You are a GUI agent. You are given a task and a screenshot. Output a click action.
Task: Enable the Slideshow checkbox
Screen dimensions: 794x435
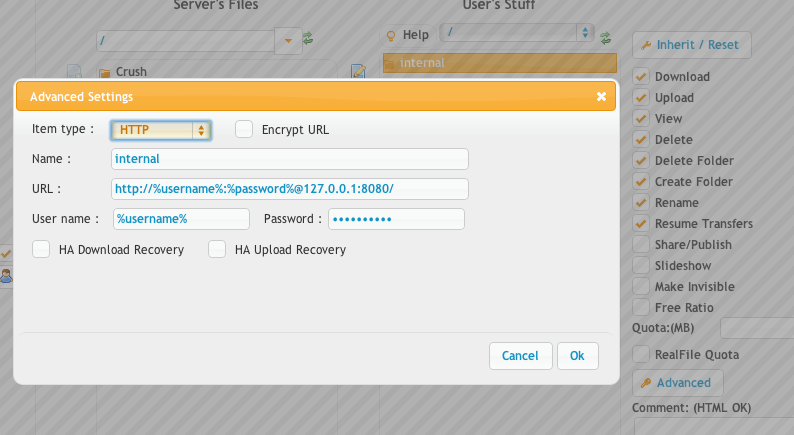[x=641, y=265]
